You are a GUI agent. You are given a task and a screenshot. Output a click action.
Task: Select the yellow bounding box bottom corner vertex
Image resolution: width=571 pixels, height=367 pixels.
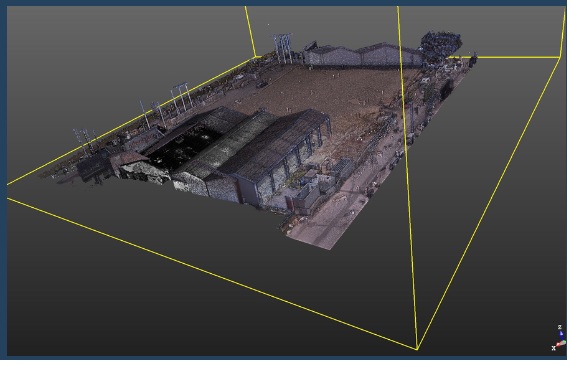pyautogui.click(x=417, y=349)
